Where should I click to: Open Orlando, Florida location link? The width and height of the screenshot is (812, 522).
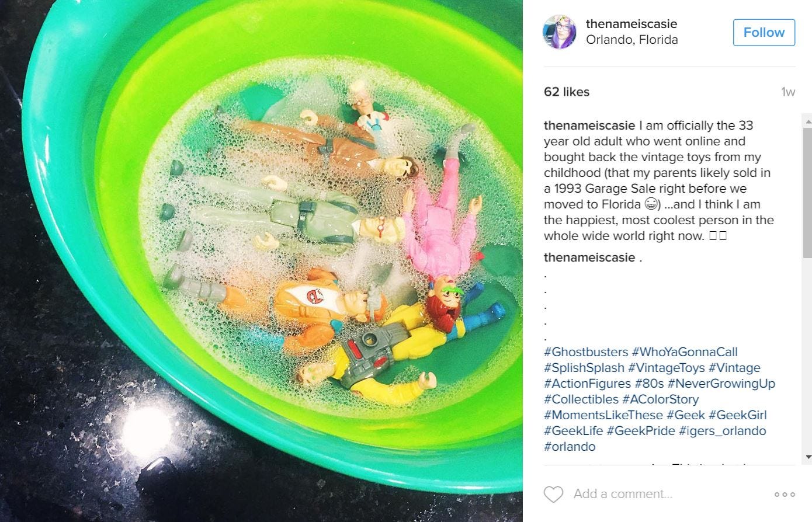[632, 40]
